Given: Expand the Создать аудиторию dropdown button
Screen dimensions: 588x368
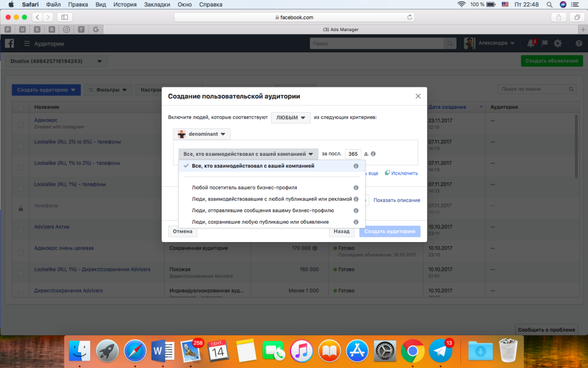Looking at the screenshot, I should point(46,90).
